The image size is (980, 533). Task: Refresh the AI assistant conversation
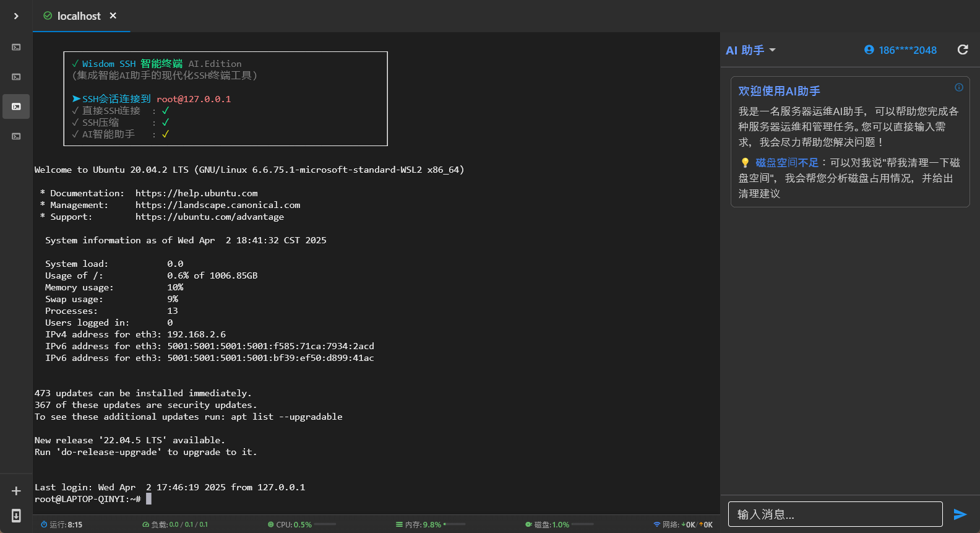[x=963, y=50]
